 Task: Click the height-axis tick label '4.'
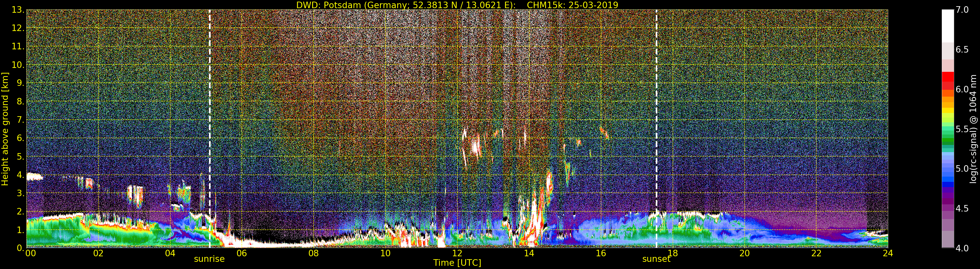20,175
